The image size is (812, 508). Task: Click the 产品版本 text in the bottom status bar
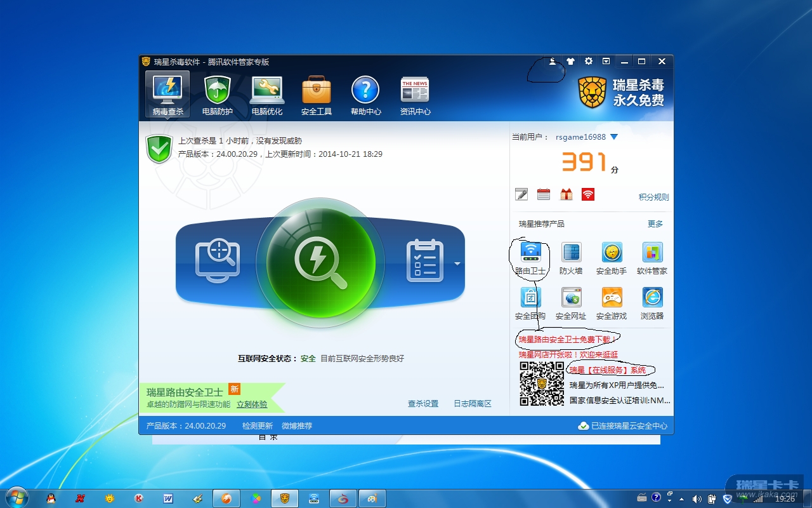coord(186,426)
